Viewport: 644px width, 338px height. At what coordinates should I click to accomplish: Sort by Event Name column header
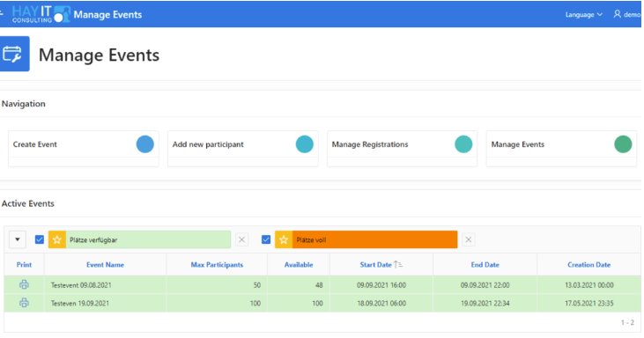105,265
